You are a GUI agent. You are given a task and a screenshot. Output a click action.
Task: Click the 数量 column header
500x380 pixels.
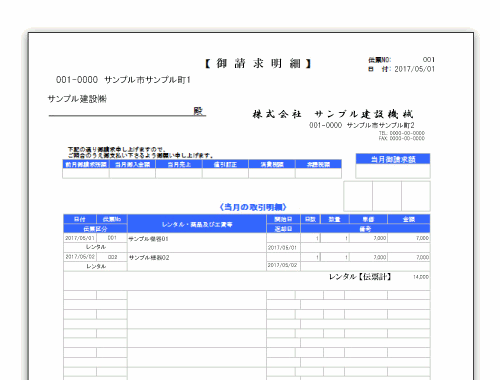[335, 219]
